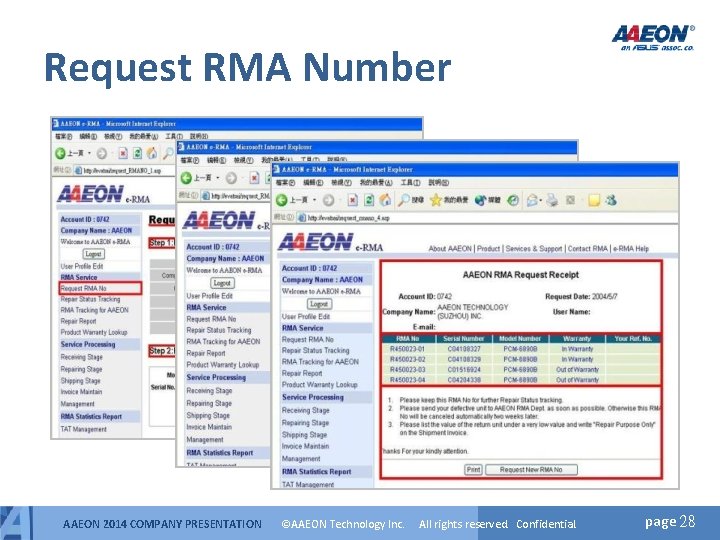The height and width of the screenshot is (540, 720).
Task: Open Back history dropdown in back-left window
Action: coord(89,153)
